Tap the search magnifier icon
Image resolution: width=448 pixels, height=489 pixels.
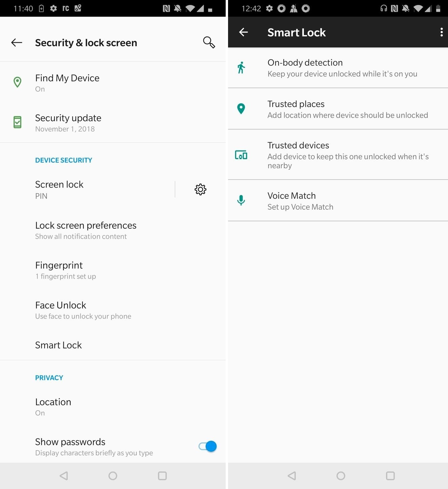coord(209,42)
